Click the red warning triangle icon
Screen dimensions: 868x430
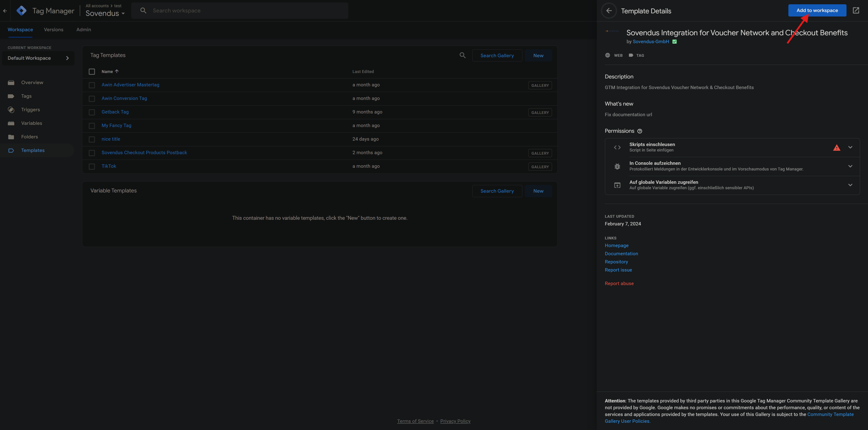[836, 147]
